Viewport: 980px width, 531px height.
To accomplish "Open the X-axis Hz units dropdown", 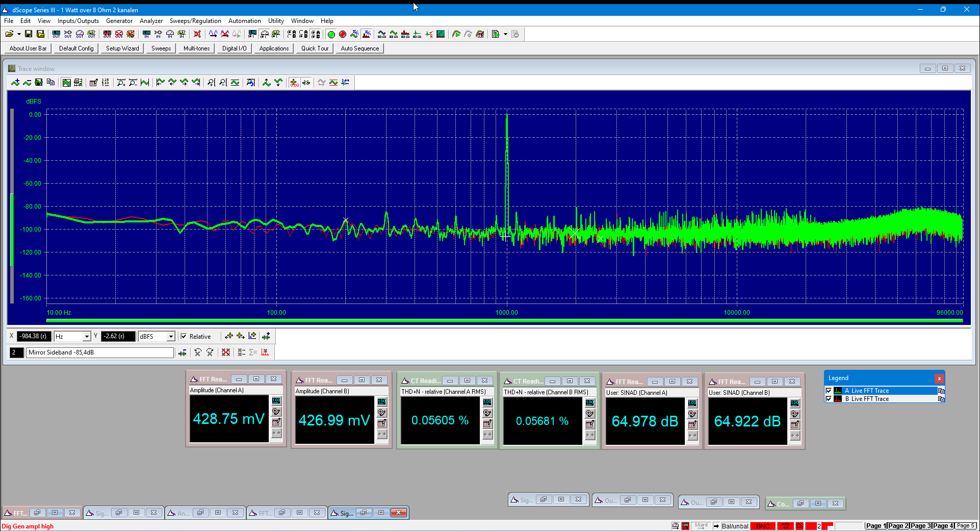I will coord(87,336).
